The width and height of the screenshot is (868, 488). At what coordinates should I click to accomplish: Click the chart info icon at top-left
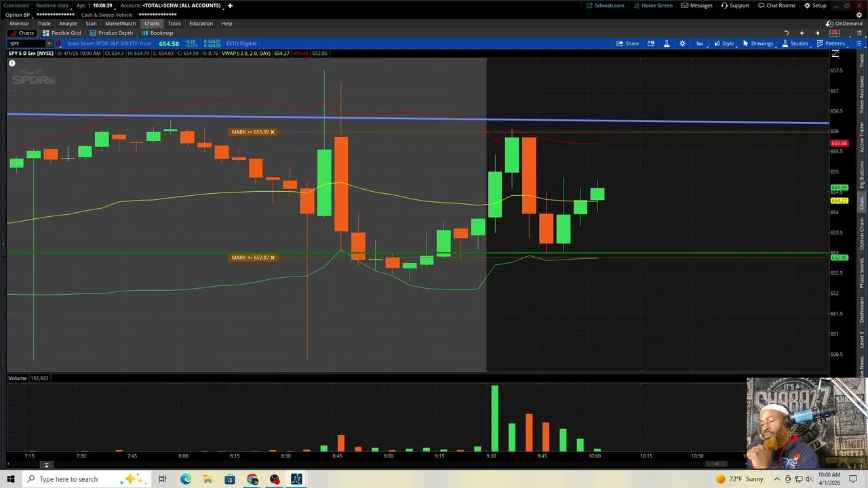point(12,63)
